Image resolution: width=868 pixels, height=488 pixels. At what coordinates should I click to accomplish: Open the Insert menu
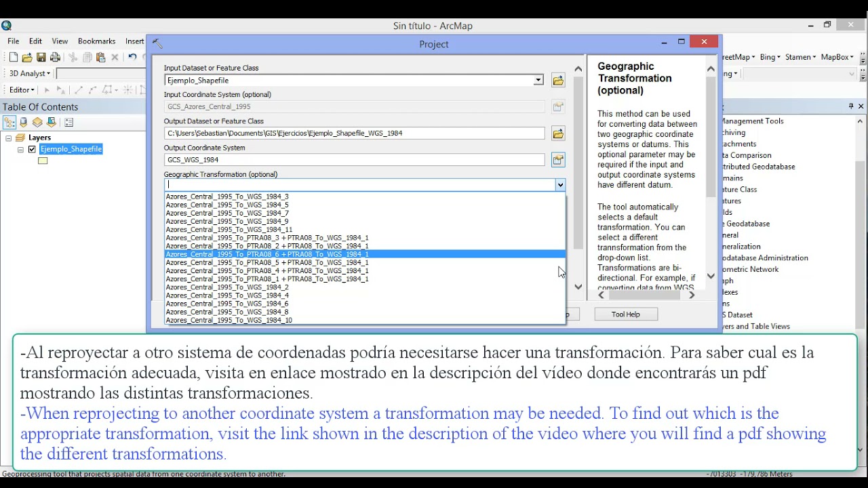[x=134, y=41]
